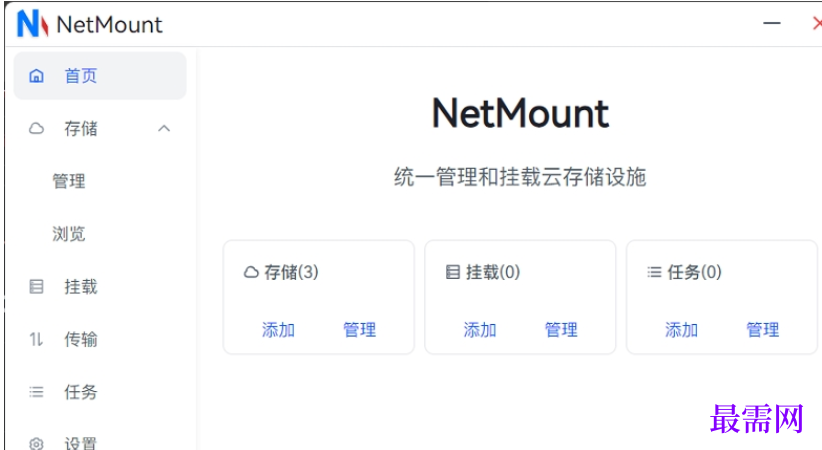822x450 pixels.
Task: Click the 任务(0) card title
Action: click(695, 272)
